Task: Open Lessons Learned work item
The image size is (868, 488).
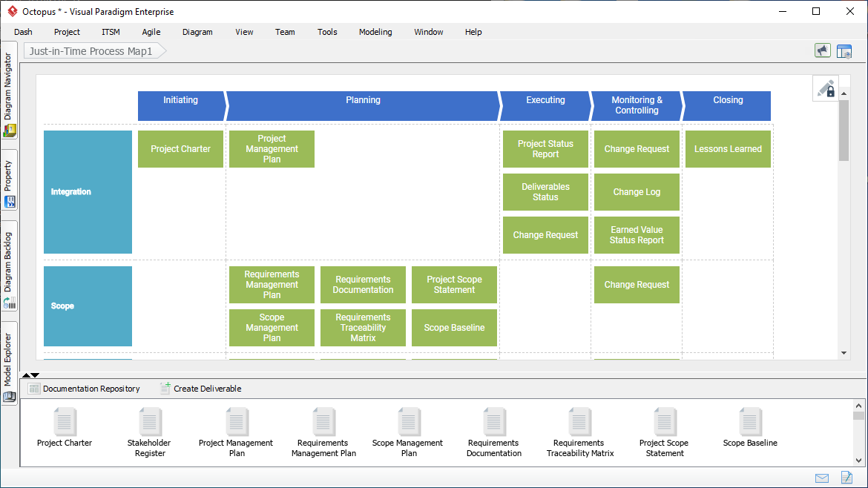Action: pyautogui.click(x=728, y=149)
